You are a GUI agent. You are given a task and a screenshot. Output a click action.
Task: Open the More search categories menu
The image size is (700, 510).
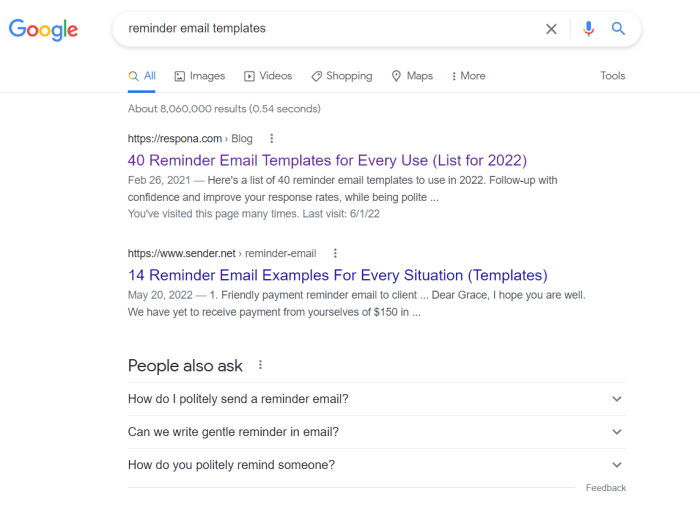tap(468, 76)
